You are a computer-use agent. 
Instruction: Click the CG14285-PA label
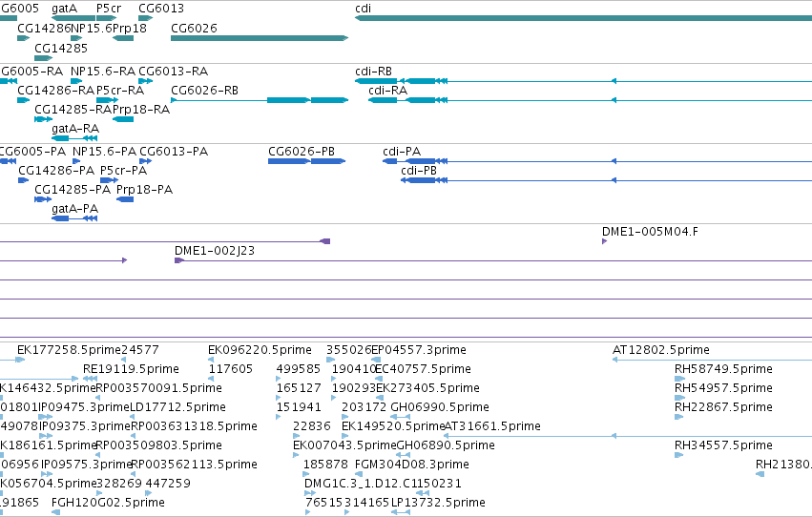pos(73,190)
